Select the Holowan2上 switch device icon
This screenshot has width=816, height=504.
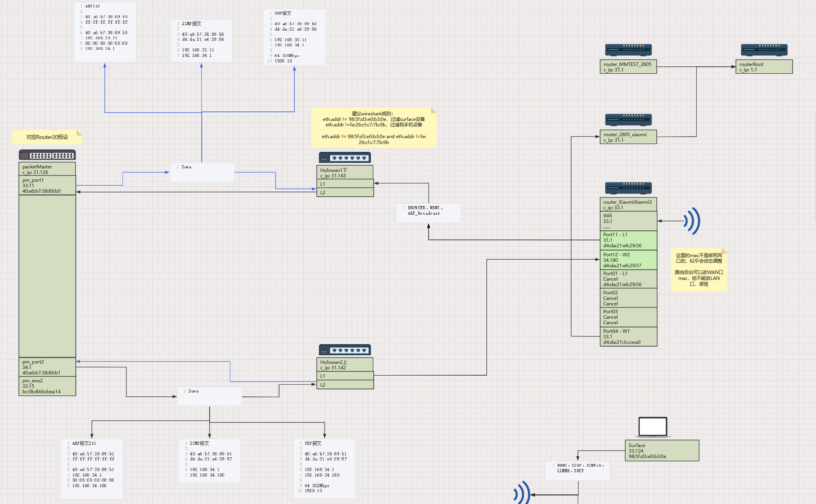[x=345, y=350]
